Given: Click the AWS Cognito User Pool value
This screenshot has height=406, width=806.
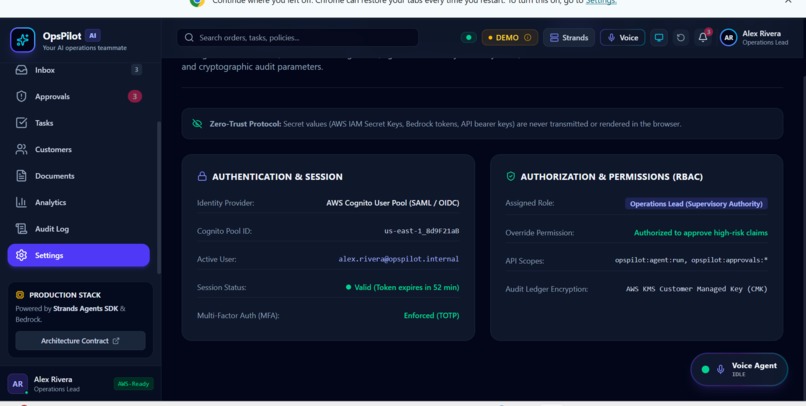Looking at the screenshot, I should [393, 203].
